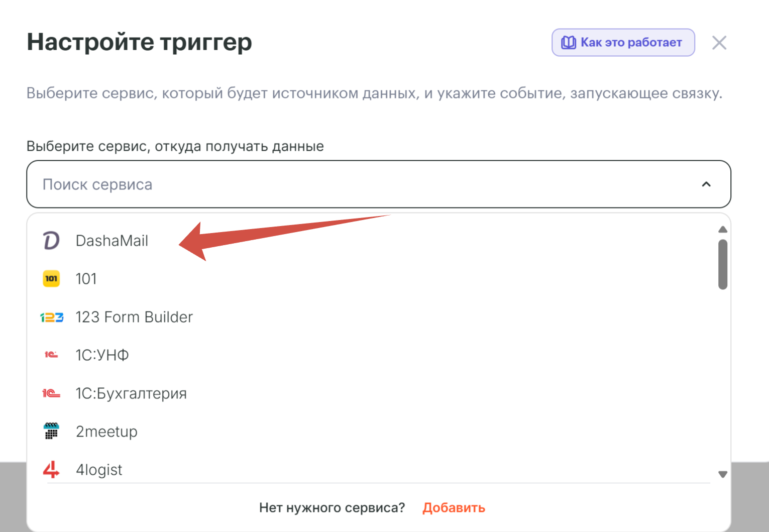Click the 1С:УНФ logo icon

point(51,355)
